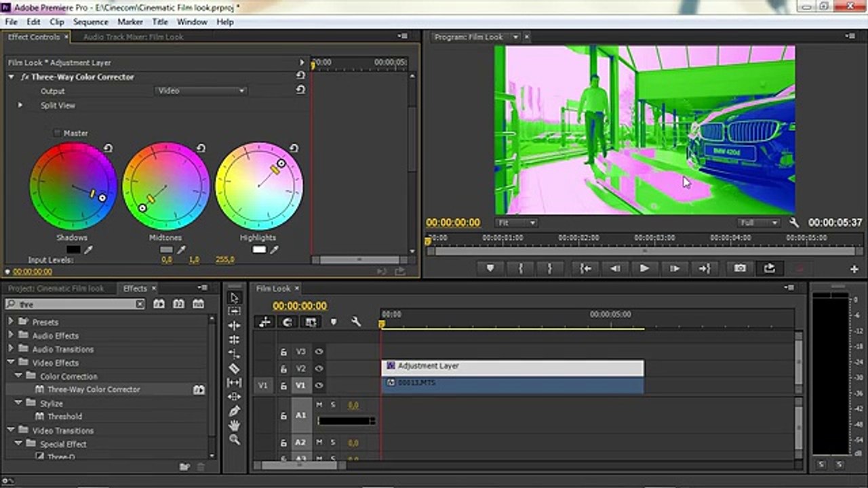Open Timeline Display Settings wrench
This screenshot has height=488, width=868.
(x=356, y=322)
